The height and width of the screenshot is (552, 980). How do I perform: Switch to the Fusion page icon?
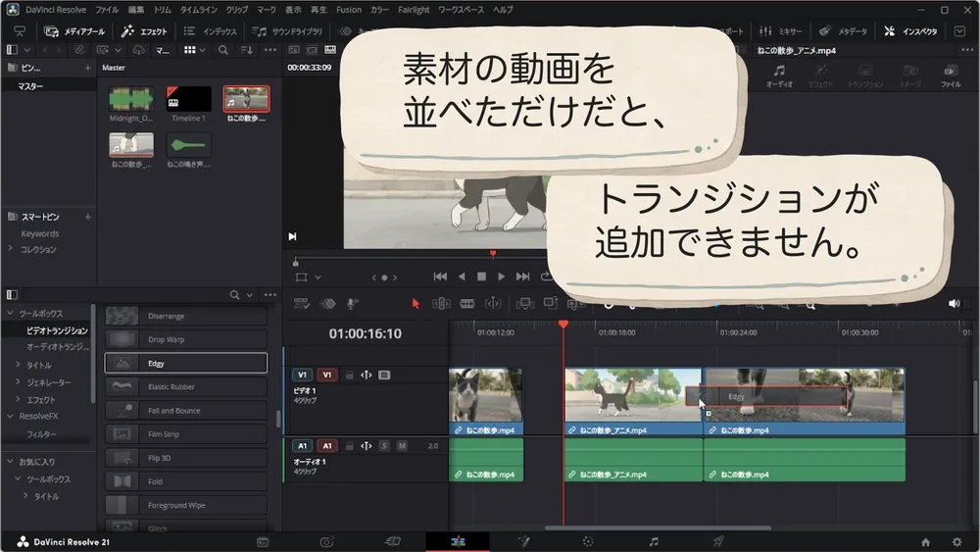[x=523, y=541]
